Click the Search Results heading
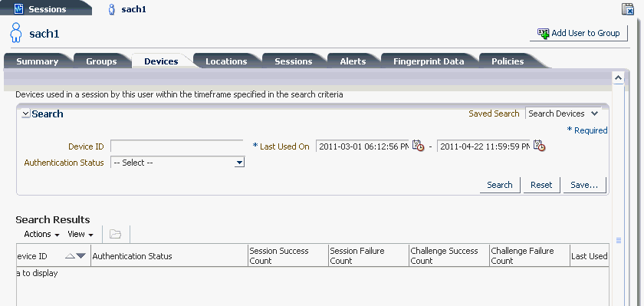Screen dimensions: 644x306 [53, 220]
